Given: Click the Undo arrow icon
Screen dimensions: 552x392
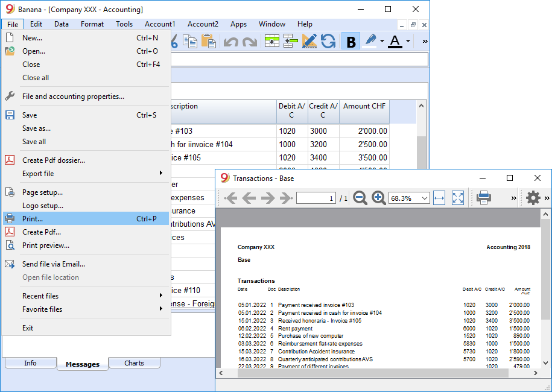Looking at the screenshot, I should 231,42.
